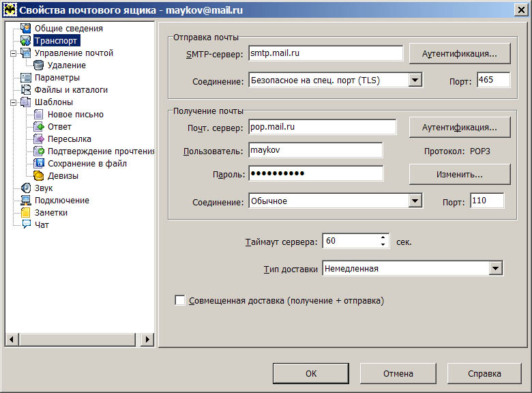
Task: Click SMTP Аутентификация button
Action: pyautogui.click(x=460, y=53)
